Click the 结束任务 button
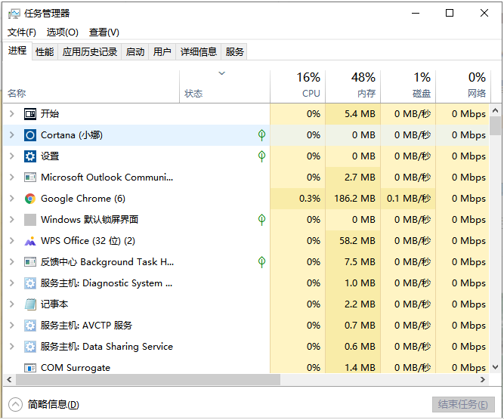This screenshot has width=504, height=420. click(x=463, y=404)
